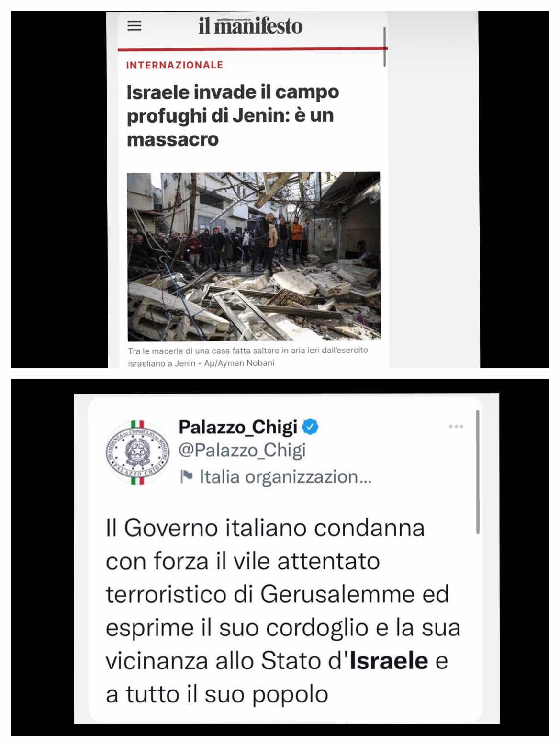Click the Italia organizzazion label
Image resolution: width=560 pixels, height=747 pixels.
[x=285, y=477]
